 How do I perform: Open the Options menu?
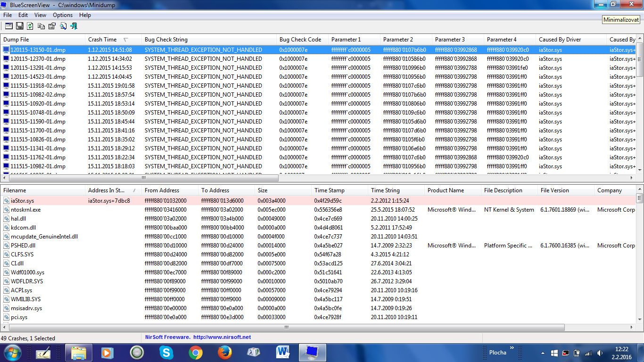pyautogui.click(x=63, y=15)
